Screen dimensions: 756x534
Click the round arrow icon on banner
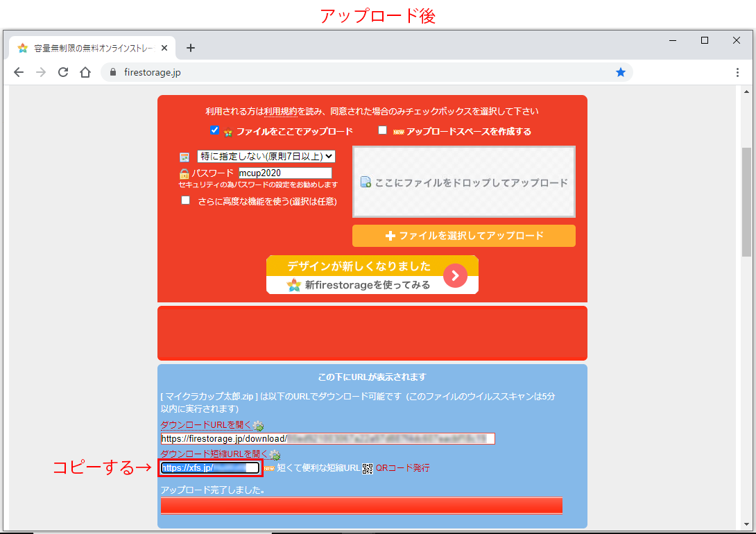click(455, 276)
